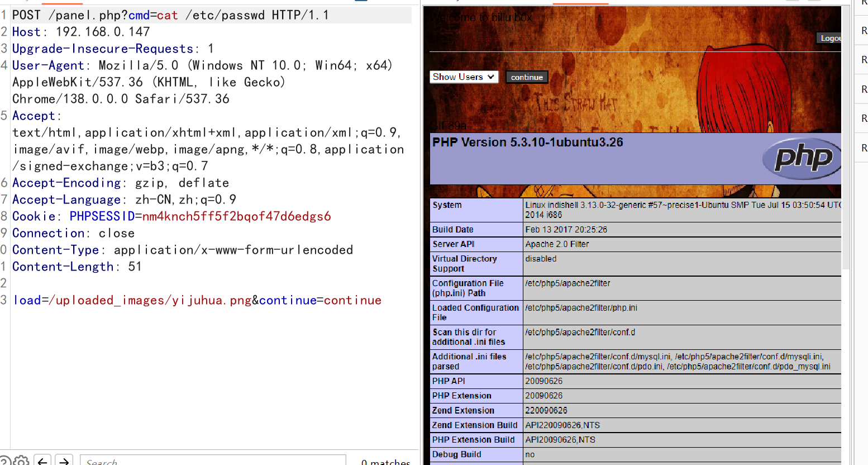Screen dimensions: 868x465
Task: Go to previous search match arrow
Action: tap(42, 461)
